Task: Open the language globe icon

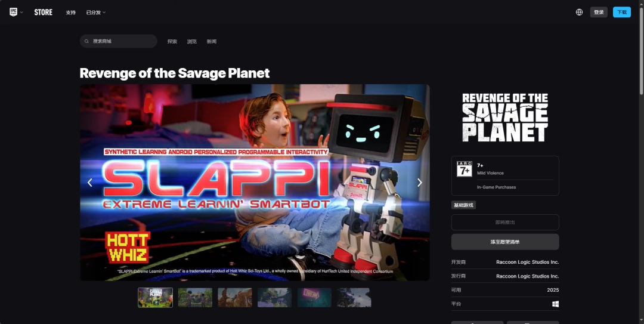Action: tap(579, 12)
